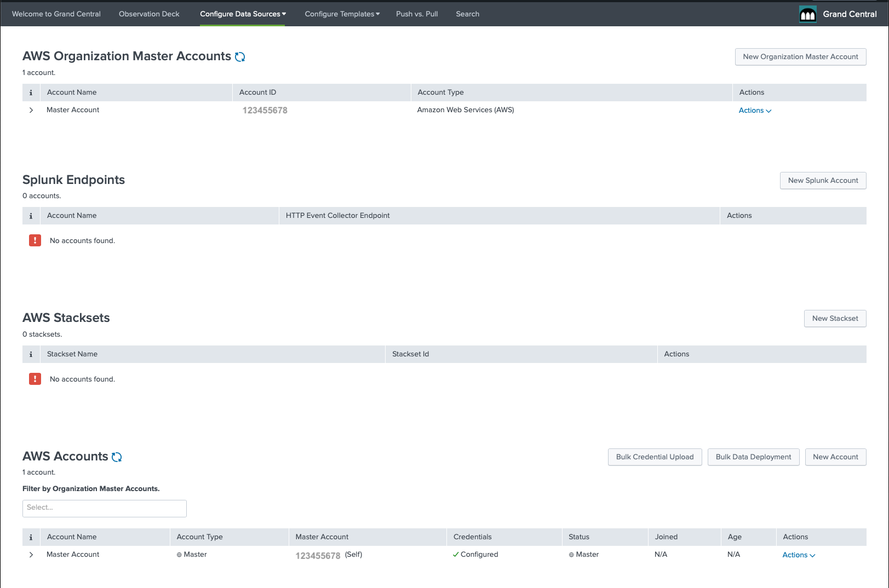
Task: Click the Master account type globe icon
Action: (179, 555)
